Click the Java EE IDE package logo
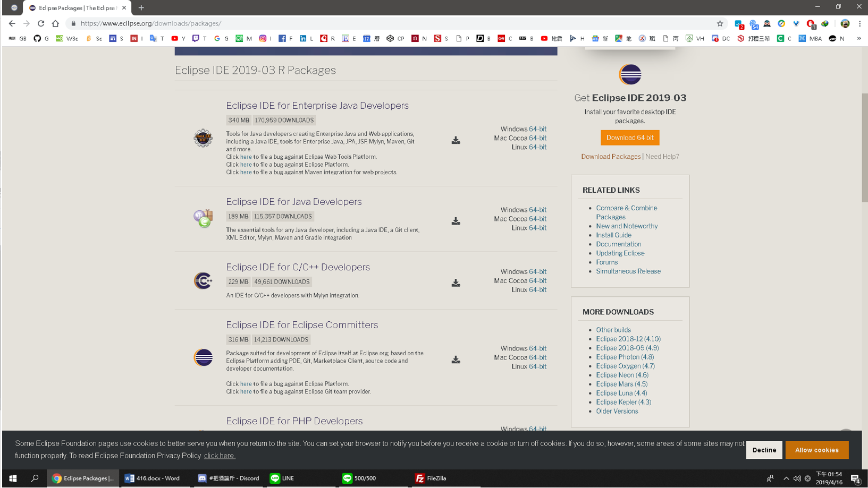The image size is (868, 488). (203, 138)
